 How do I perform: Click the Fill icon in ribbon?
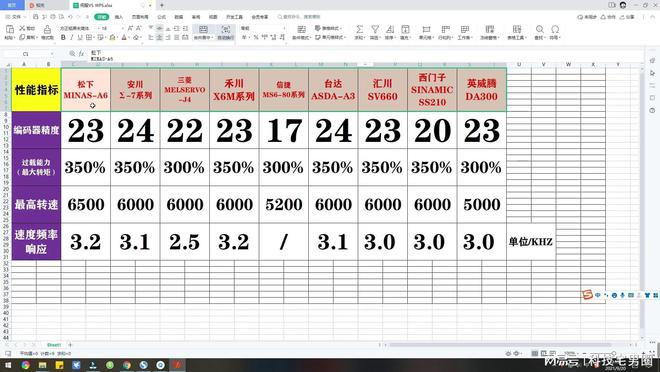pos(405,29)
